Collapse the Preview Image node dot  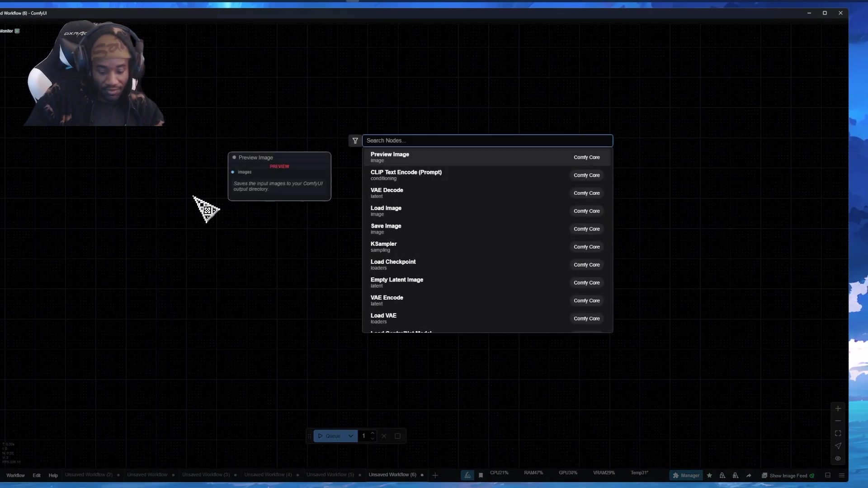[234, 158]
